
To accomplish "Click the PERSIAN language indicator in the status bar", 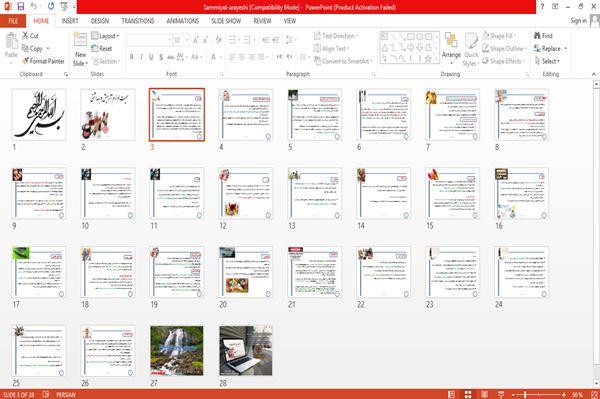I will [66, 394].
